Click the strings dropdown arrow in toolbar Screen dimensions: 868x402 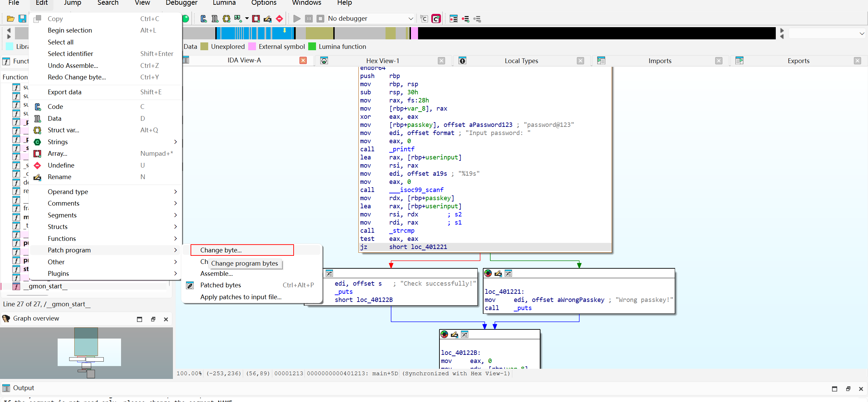[247, 19]
